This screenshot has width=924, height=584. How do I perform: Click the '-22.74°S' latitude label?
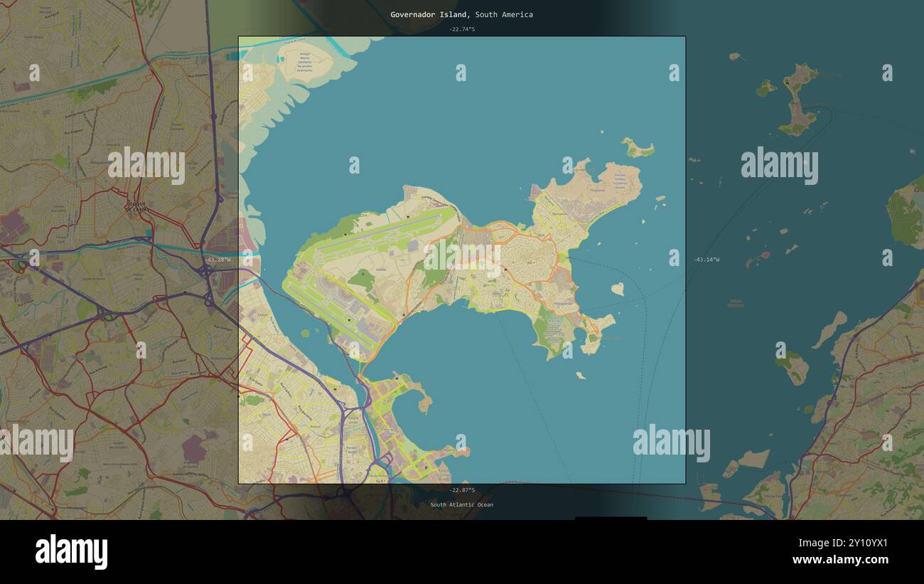pyautogui.click(x=461, y=29)
